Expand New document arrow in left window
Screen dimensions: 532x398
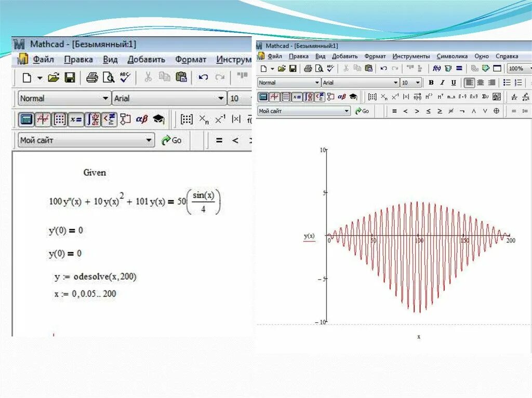point(39,78)
